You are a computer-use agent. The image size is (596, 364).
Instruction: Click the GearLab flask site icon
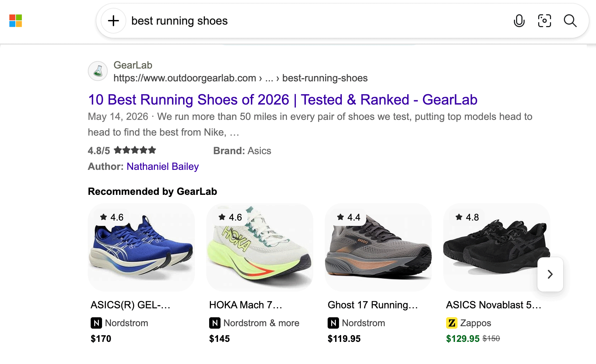tap(98, 71)
